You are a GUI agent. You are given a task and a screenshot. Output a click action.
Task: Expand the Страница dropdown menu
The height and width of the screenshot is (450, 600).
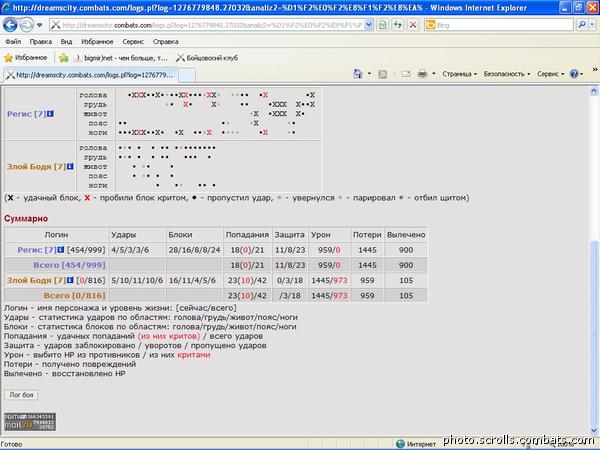459,74
